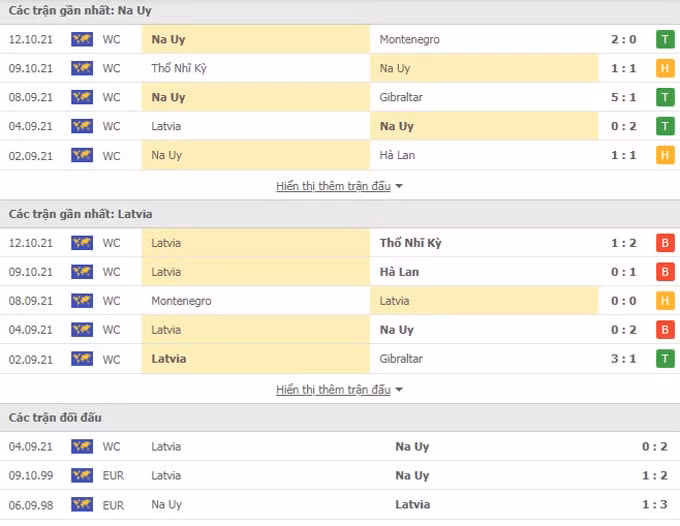Click the 5 : 1 score of Na Uy vs Gibraltar
Viewport: 680px width, 526px height.
point(624,97)
